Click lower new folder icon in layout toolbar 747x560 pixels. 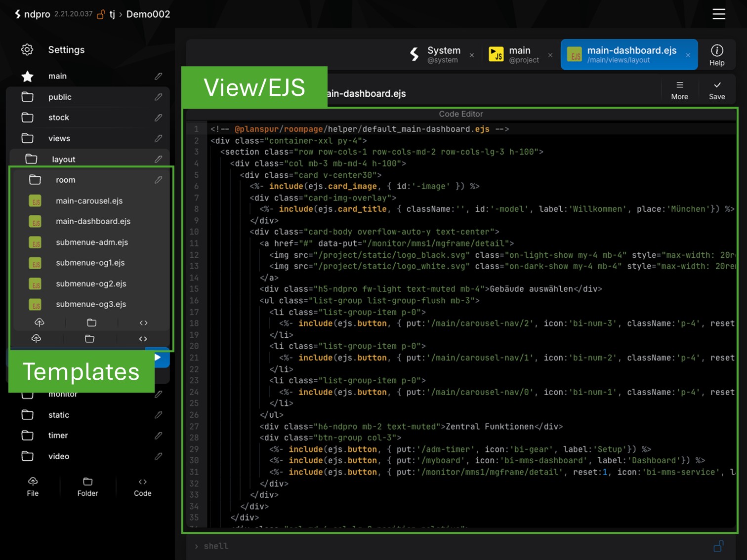tap(89, 338)
